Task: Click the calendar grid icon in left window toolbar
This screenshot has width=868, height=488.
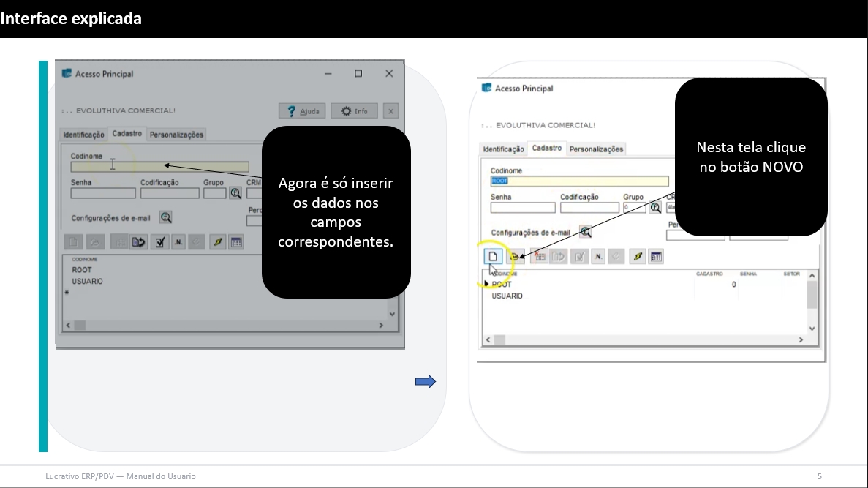Action: [236, 243]
